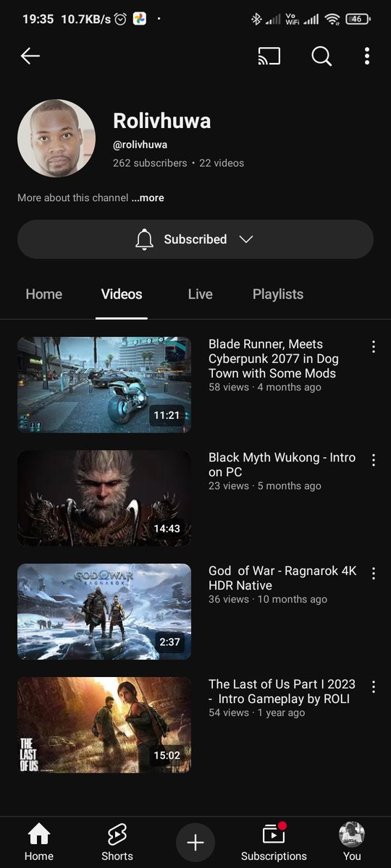This screenshot has width=391, height=868.
Task: Open title 'The Last of Us Part I 2023'
Action: [282, 692]
